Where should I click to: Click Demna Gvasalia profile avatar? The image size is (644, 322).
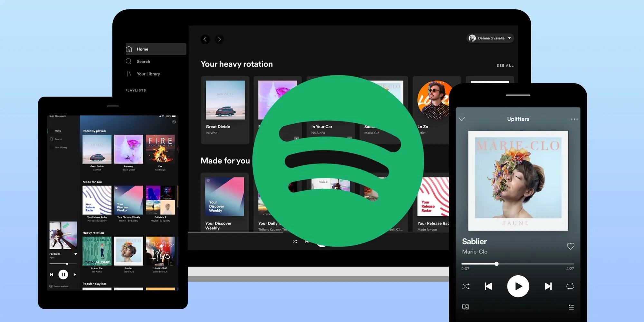[x=472, y=38]
